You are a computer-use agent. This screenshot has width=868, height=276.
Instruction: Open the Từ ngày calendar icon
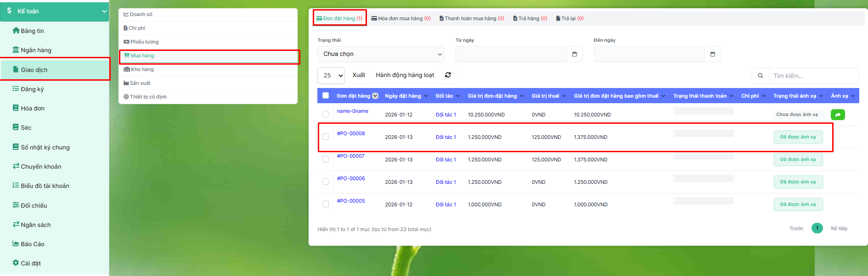(574, 54)
